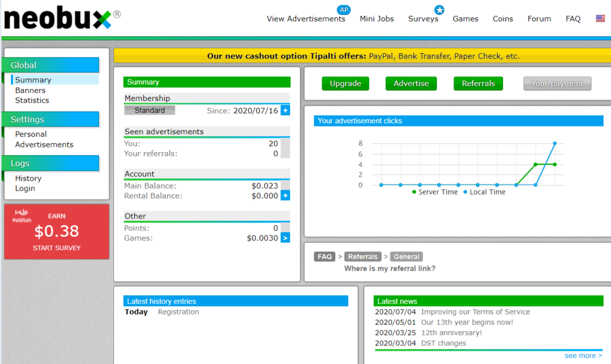The height and width of the screenshot is (364, 611).
Task: Click the AP badge above View Advertisements
Action: pyautogui.click(x=344, y=10)
